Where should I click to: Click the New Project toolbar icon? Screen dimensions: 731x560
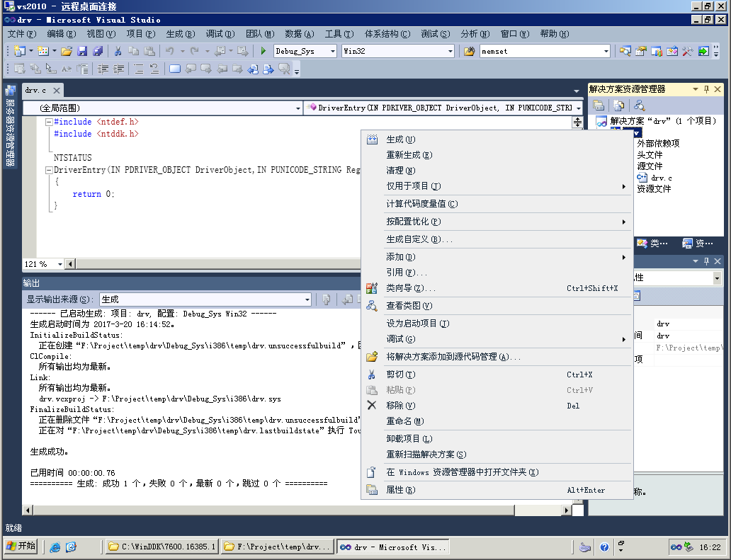click(20, 51)
